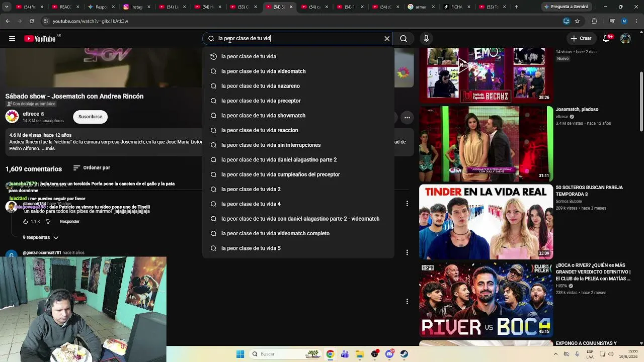Open the YouTube account avatar menu
The height and width of the screenshot is (362, 644).
pos(625,39)
